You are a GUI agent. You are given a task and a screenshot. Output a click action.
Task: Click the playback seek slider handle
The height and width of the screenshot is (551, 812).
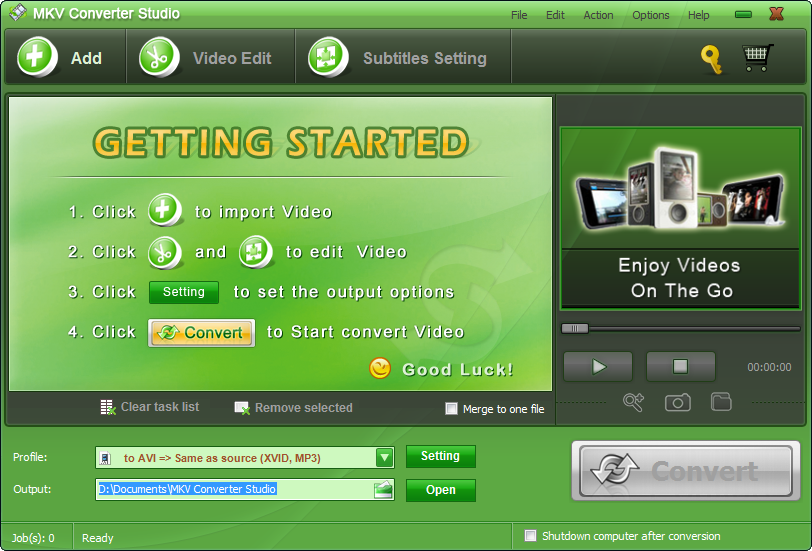click(575, 328)
